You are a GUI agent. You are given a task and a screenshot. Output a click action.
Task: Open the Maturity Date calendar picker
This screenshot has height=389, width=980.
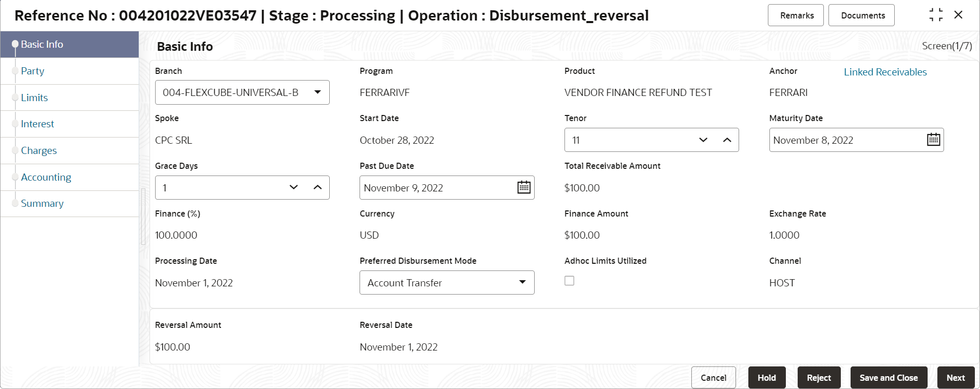[933, 140]
